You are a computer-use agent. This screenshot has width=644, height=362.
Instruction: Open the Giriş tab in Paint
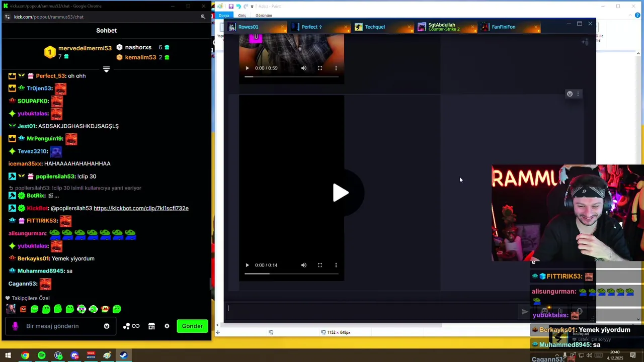coord(242,16)
